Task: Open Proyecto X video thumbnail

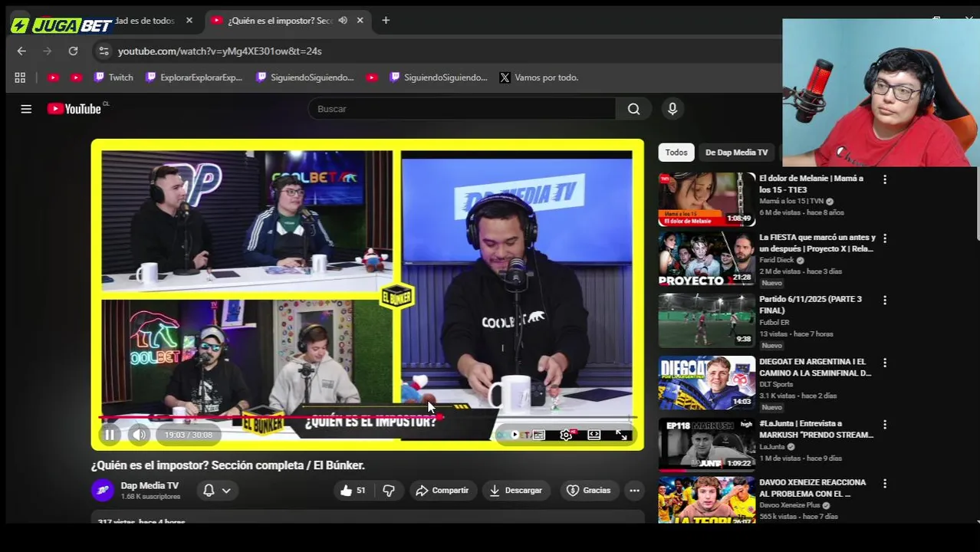Action: (706, 259)
